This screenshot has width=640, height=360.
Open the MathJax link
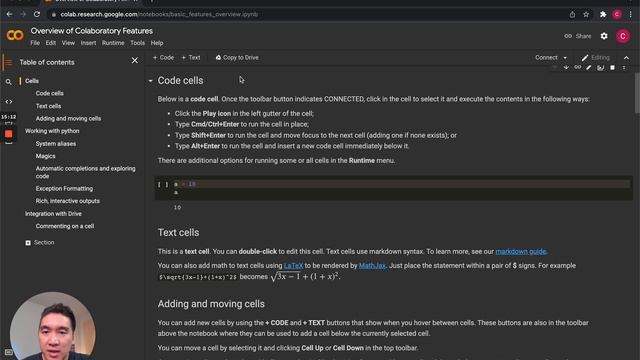point(372,266)
